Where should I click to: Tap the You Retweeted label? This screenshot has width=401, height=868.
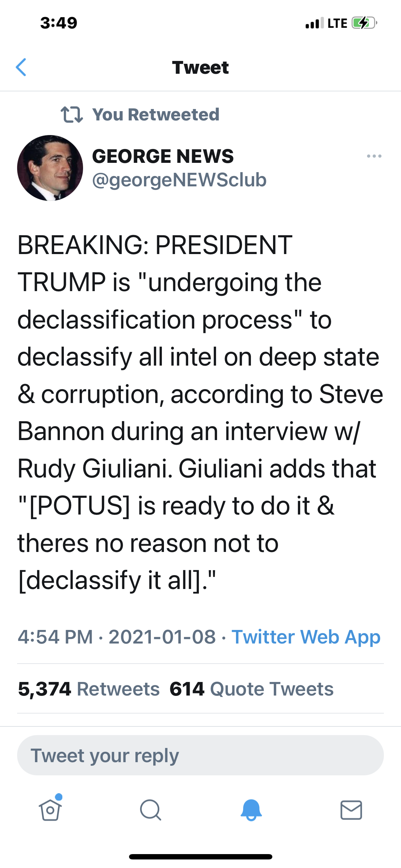[x=156, y=115]
